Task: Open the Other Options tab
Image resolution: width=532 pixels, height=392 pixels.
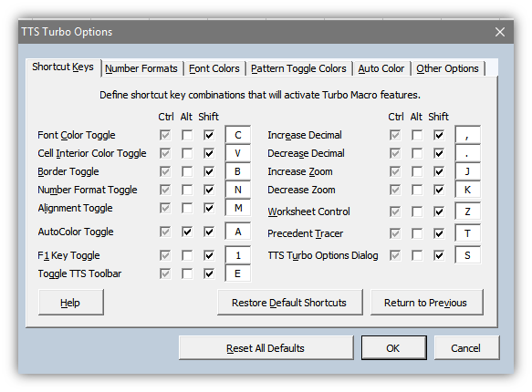Action: 447,68
